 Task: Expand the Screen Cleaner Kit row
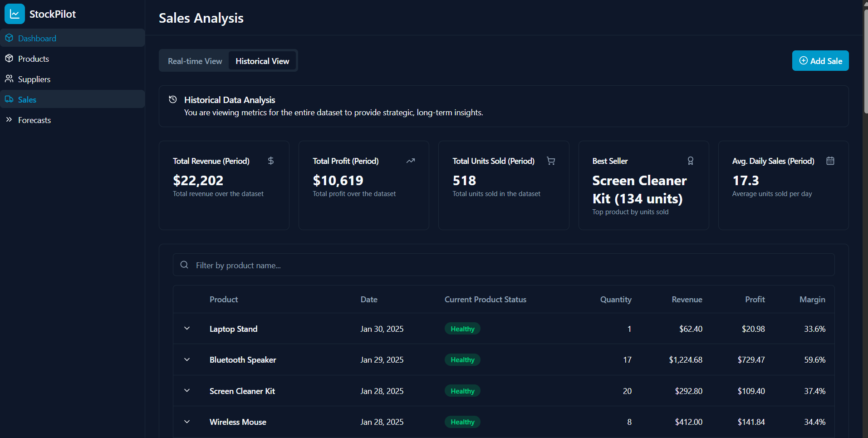pos(186,390)
